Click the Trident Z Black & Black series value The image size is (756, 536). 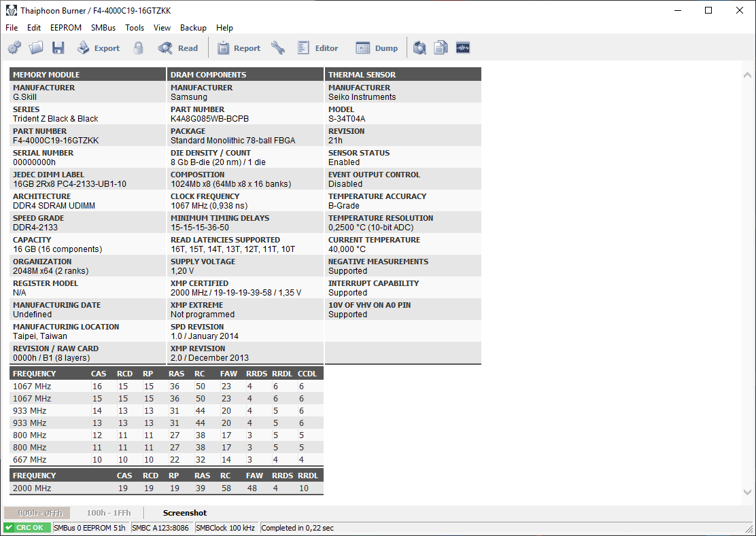(56, 119)
